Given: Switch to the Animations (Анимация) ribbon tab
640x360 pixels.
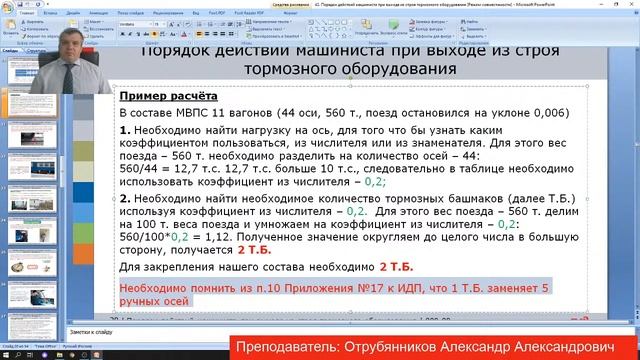Looking at the screenshot, I should (99, 13).
